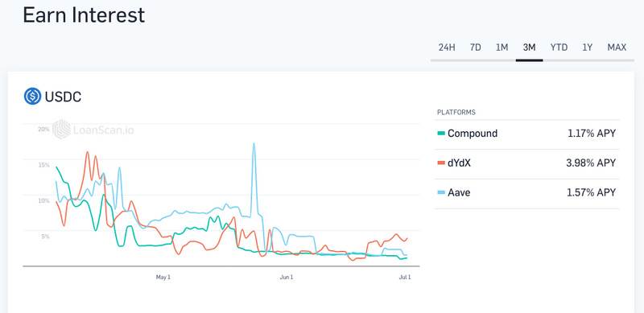644x313 pixels.
Task: Click the May 1 axis label
Action: coord(163,278)
